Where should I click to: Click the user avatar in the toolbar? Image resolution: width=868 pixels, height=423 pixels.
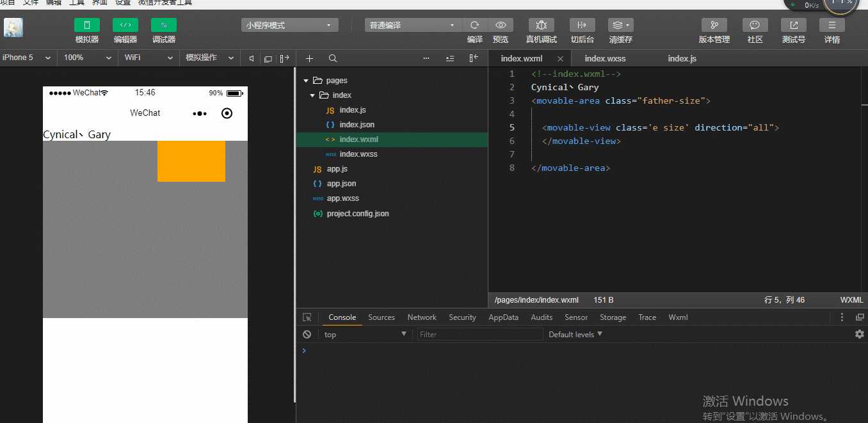(x=13, y=28)
